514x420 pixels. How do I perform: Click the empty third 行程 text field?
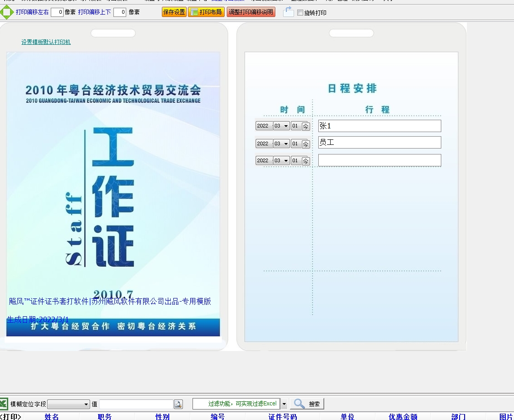379,160
